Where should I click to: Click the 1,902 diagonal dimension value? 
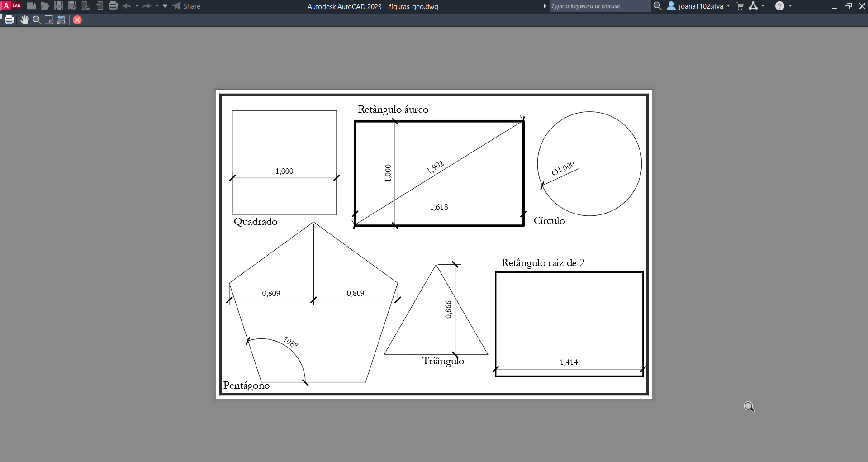[435, 167]
